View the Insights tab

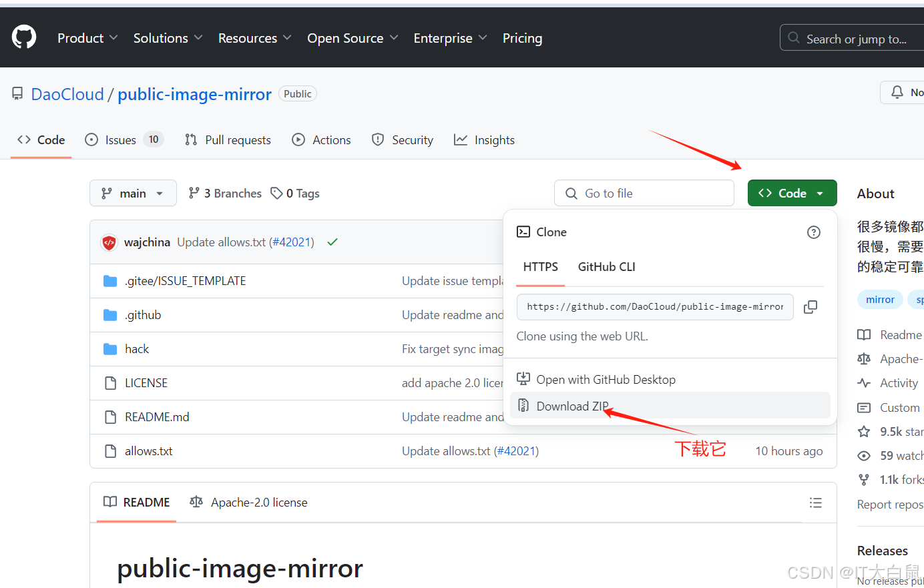tap(484, 139)
